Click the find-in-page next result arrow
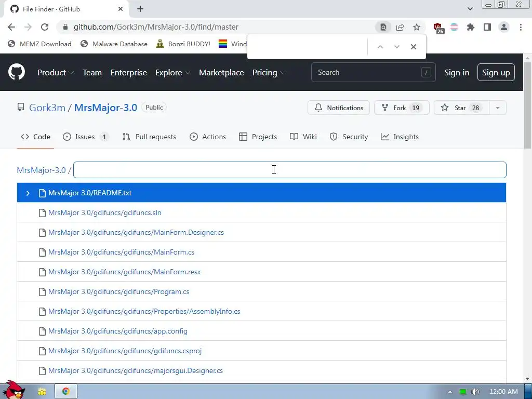The width and height of the screenshot is (532, 399). [396, 47]
